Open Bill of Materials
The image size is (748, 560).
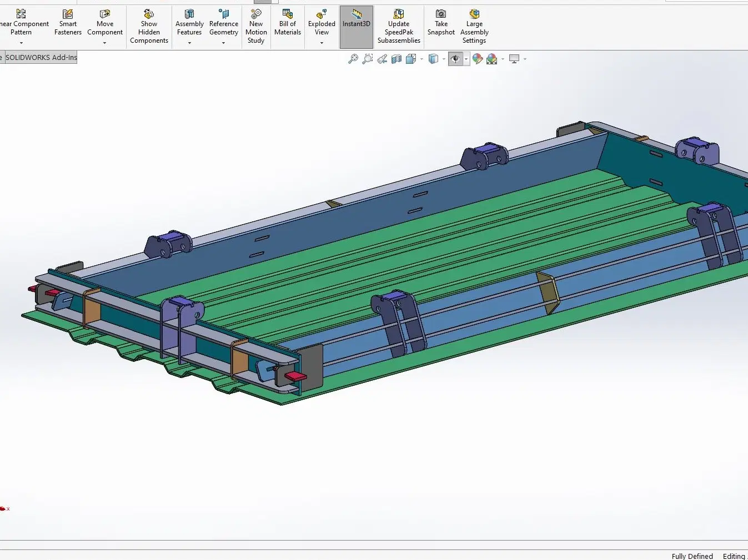click(288, 22)
